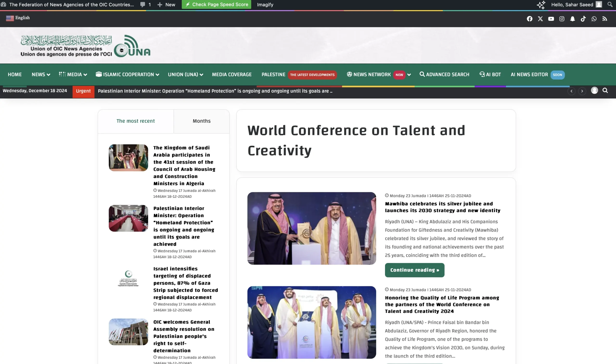The width and height of the screenshot is (616, 364).
Task: Open the WhatsApp icon link
Action: click(x=594, y=19)
